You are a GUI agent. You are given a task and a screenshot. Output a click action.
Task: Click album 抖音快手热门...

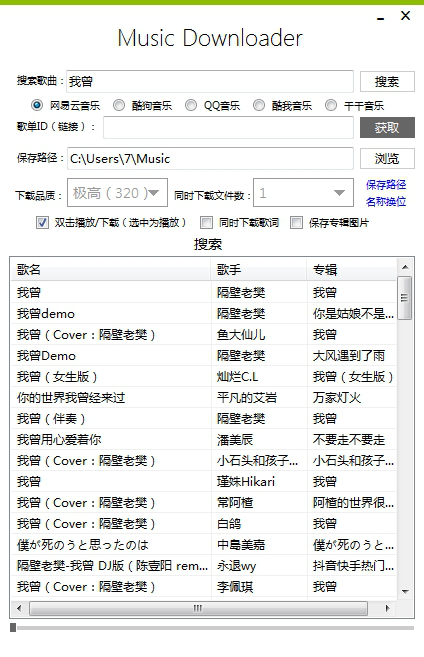click(353, 565)
